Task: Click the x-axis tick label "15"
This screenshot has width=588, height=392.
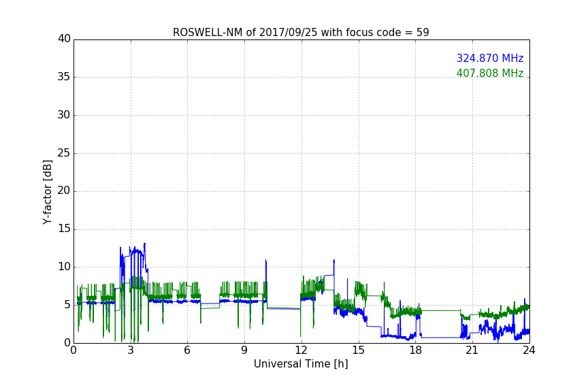Action: 358,350
